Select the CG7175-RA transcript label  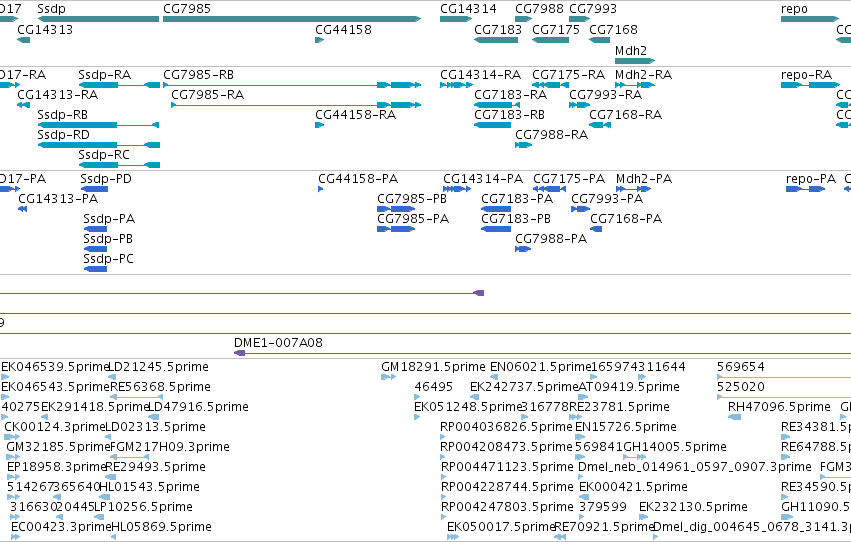[568, 74]
